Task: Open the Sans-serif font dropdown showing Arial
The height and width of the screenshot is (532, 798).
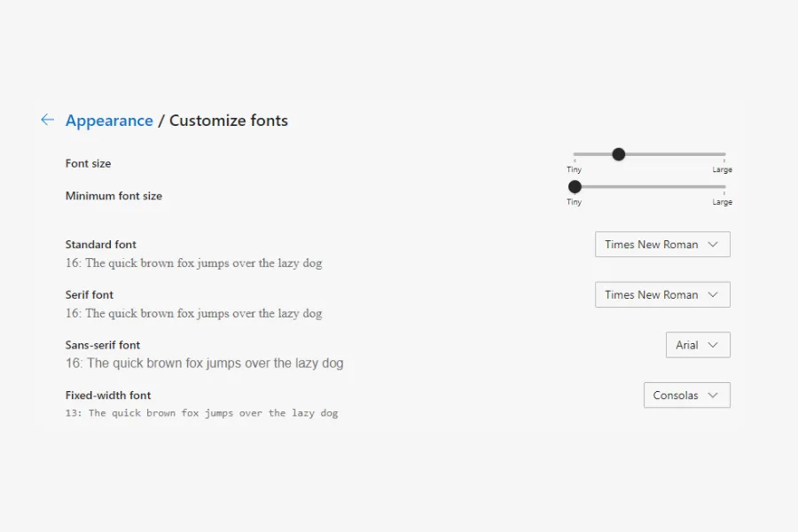Action: point(698,345)
